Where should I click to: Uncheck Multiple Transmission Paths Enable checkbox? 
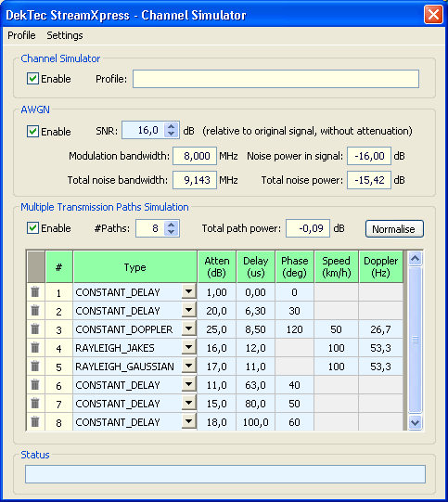pyautogui.click(x=32, y=228)
